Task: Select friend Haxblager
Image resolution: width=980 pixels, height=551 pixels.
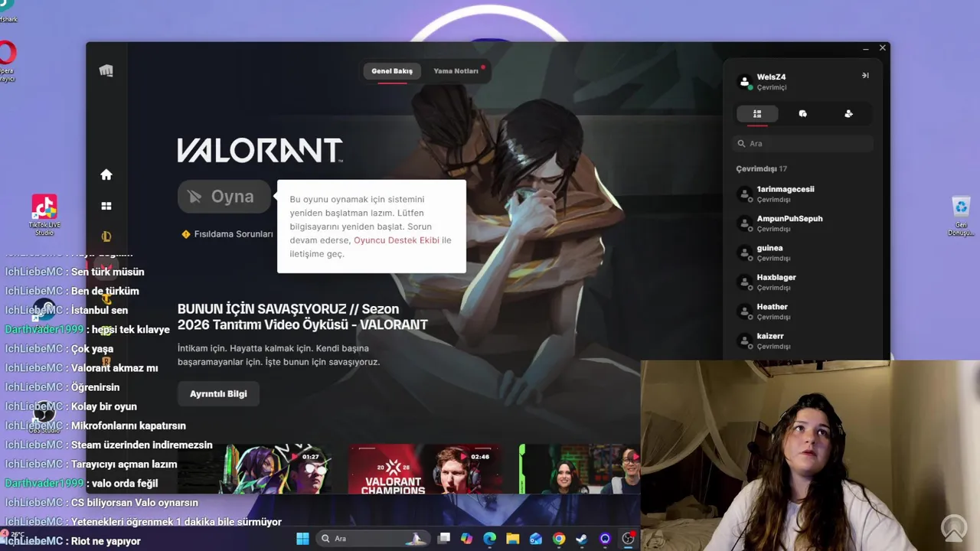Action: pyautogui.click(x=802, y=282)
